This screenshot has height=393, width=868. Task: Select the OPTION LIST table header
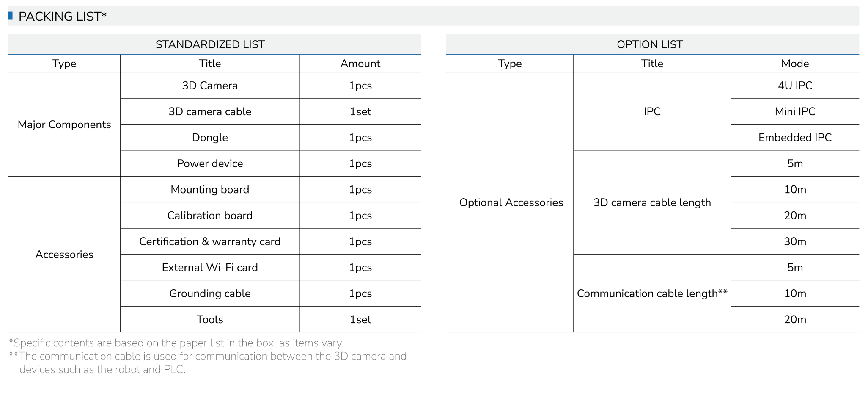pyautogui.click(x=649, y=44)
